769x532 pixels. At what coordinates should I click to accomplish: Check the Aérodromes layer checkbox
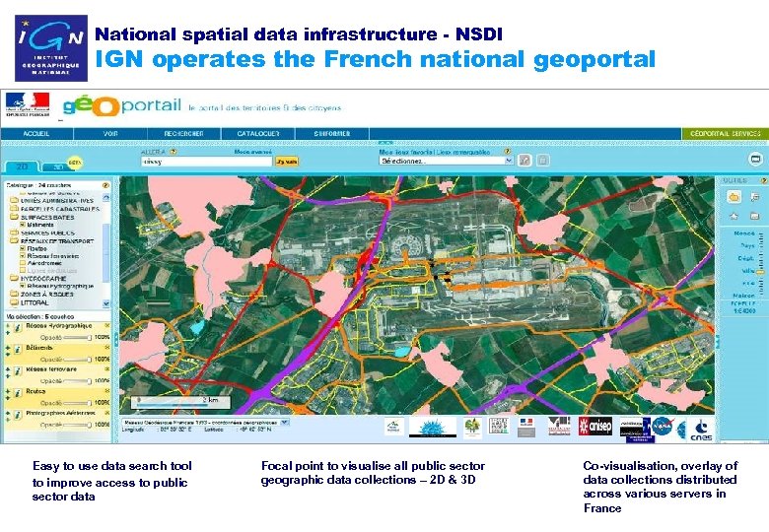point(22,263)
